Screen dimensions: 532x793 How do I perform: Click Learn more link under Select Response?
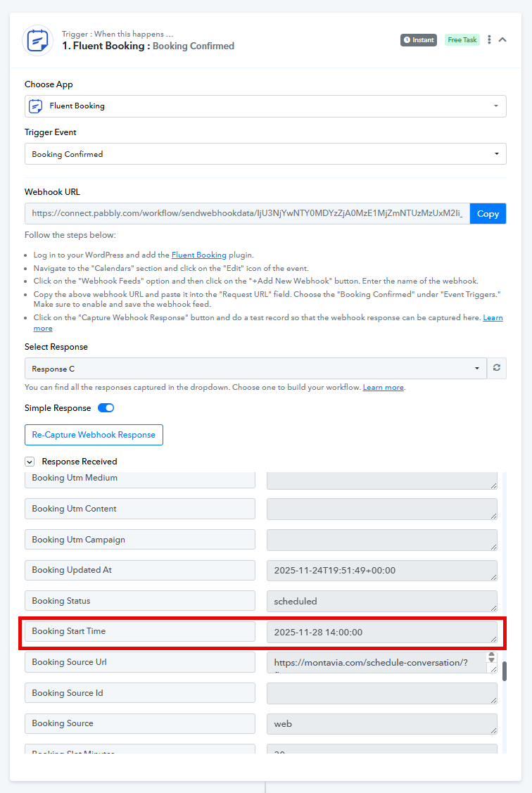point(383,388)
